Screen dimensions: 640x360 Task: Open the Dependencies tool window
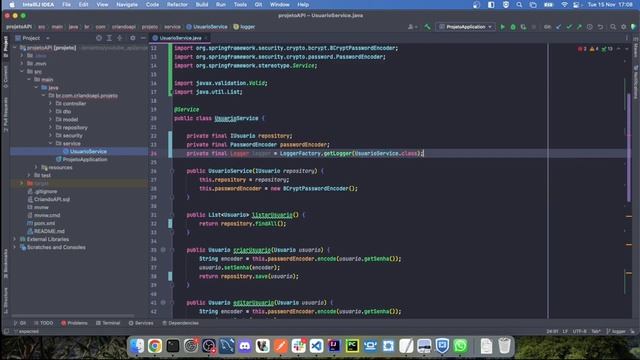pyautogui.click(x=180, y=323)
